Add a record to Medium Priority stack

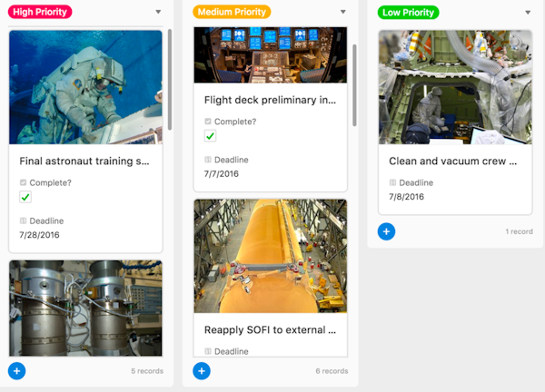pyautogui.click(x=202, y=371)
